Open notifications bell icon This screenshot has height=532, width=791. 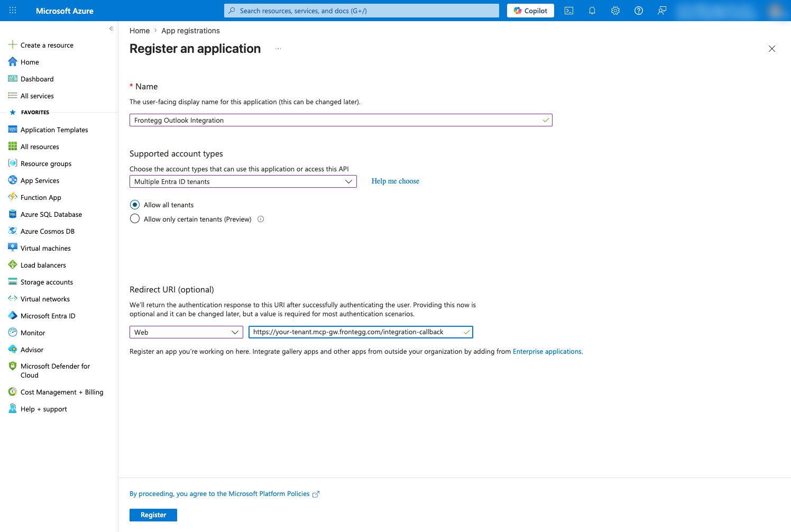[x=592, y=11]
